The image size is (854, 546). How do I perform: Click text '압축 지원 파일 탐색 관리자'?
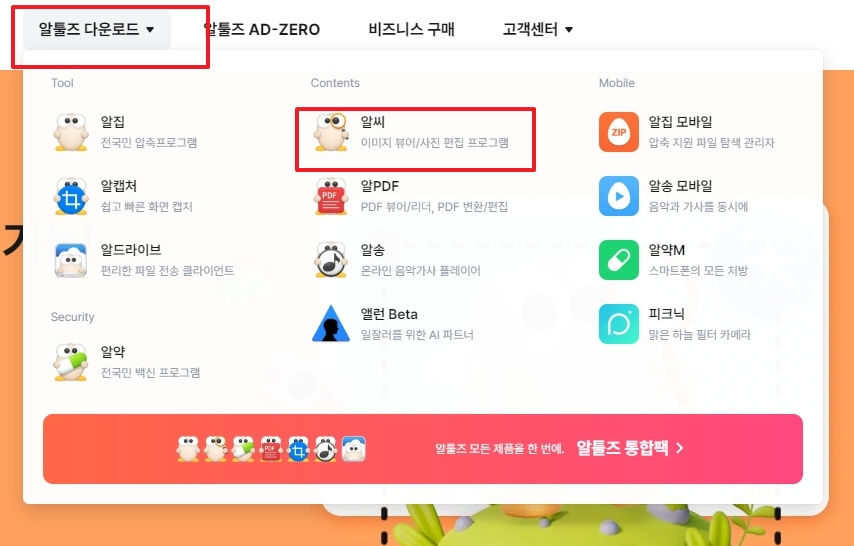coord(711,143)
